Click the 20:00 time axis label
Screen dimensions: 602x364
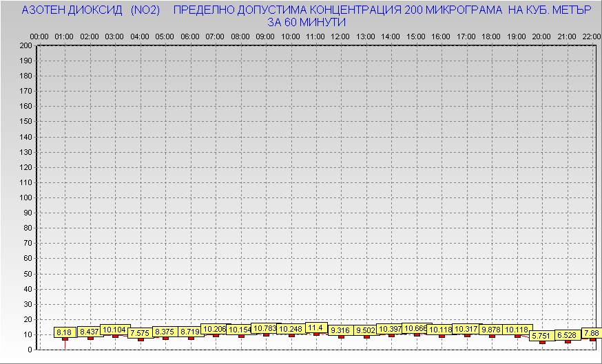541,36
